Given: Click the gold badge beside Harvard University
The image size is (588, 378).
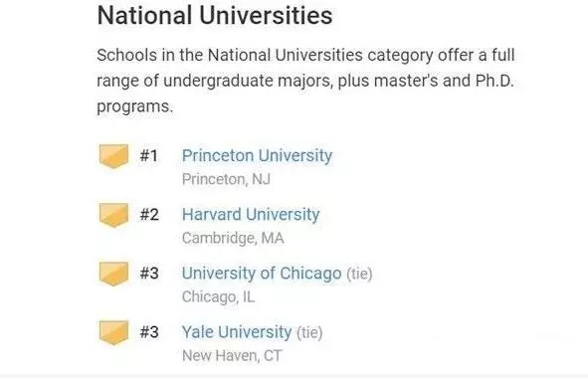Looking at the screenshot, I should (113, 215).
